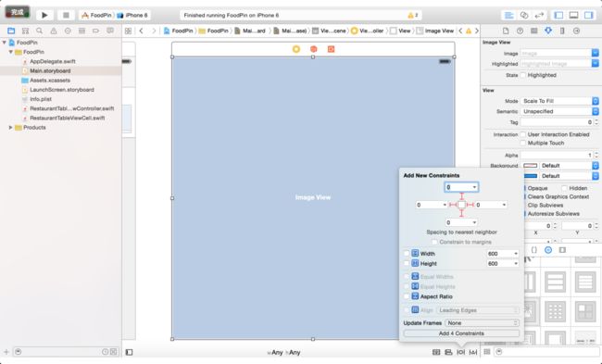Screen dimensions: 602x364
Task: Open the Update Frames None dropdown
Action: click(x=483, y=323)
